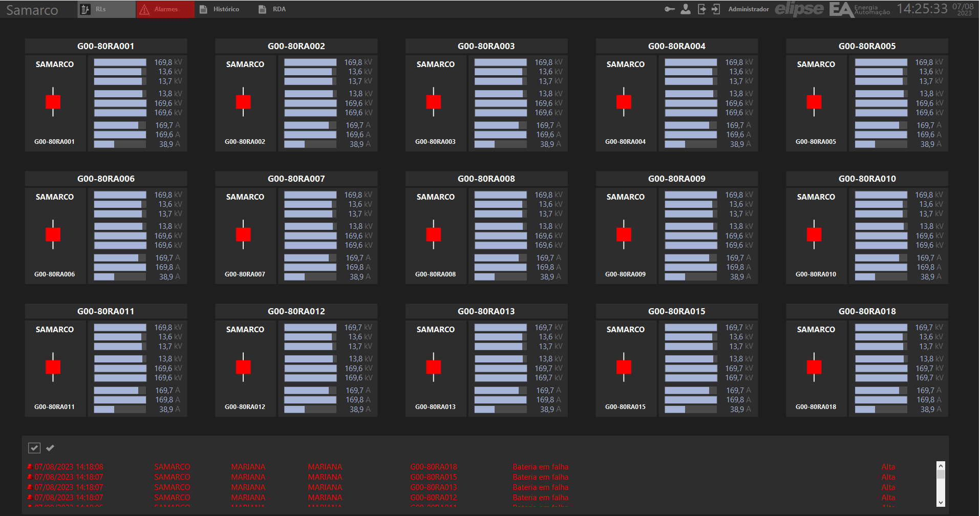The image size is (980, 516).
Task: Click the alarm list scroll down arrow
Action: pyautogui.click(x=941, y=503)
